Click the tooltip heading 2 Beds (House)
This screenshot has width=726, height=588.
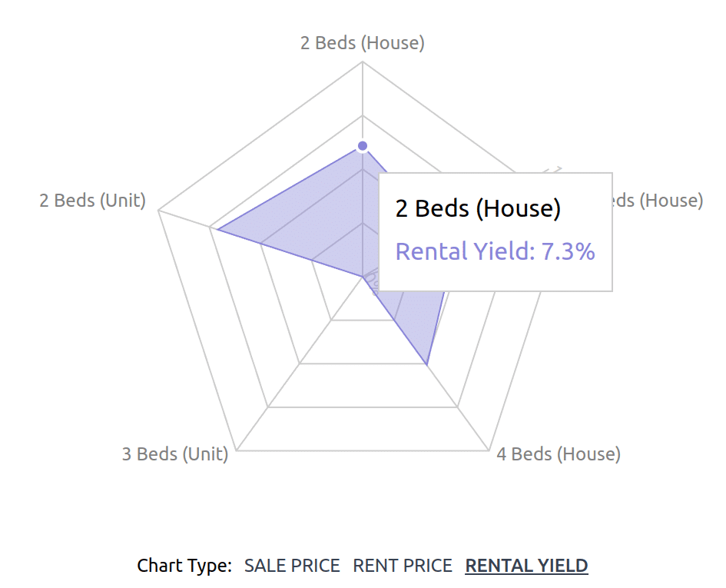pos(478,208)
